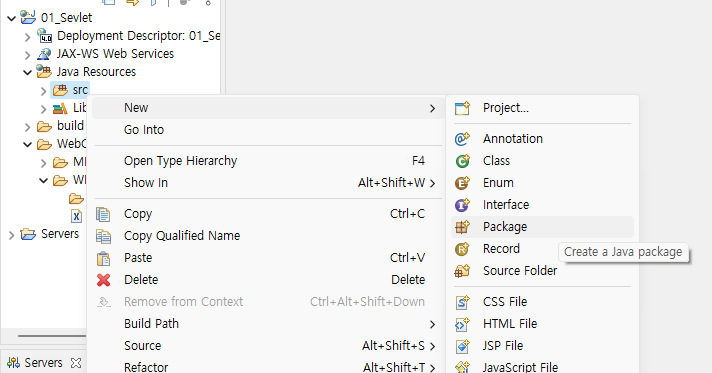Viewport: 712px width, 373px height.
Task: Open the Show In submenu
Action: 268,183
